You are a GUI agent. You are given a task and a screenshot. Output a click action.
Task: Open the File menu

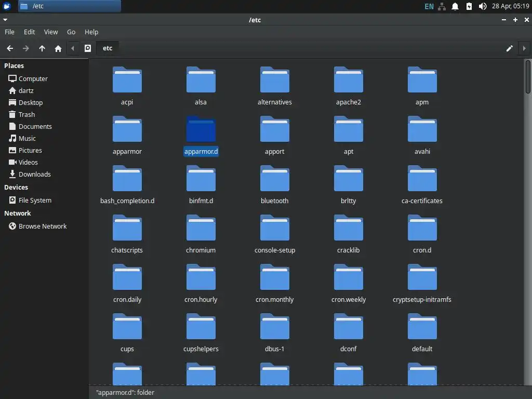click(9, 32)
